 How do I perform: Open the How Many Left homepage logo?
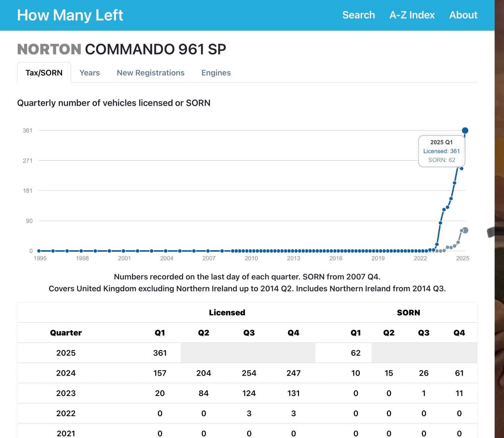click(70, 15)
